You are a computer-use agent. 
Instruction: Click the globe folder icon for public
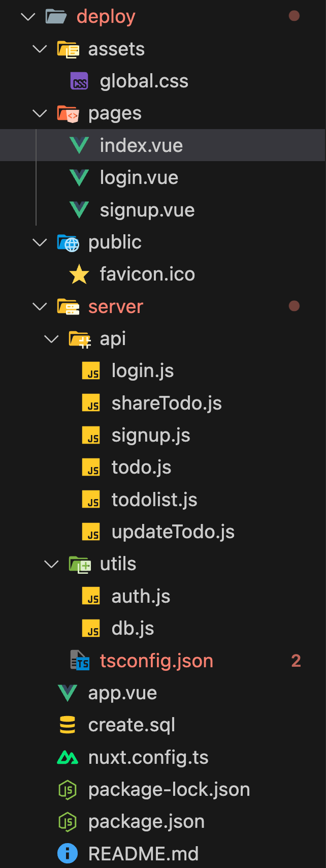coord(68,242)
